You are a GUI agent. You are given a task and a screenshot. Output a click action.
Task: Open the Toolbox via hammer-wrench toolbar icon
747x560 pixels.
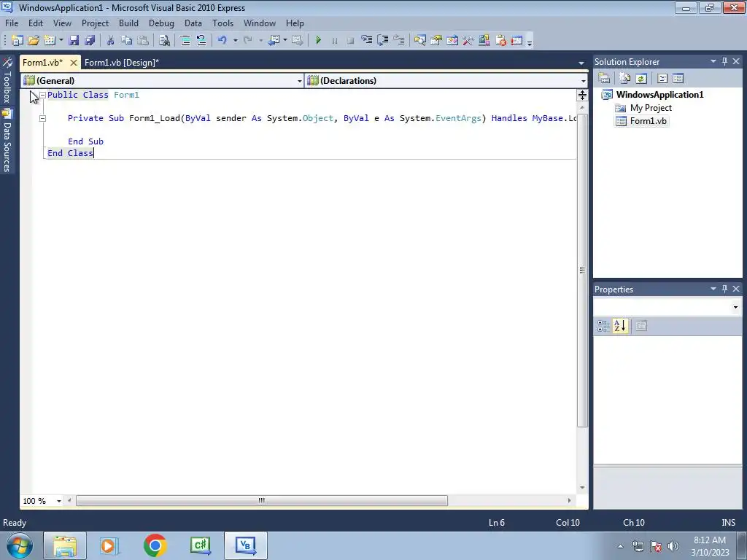[x=468, y=41]
